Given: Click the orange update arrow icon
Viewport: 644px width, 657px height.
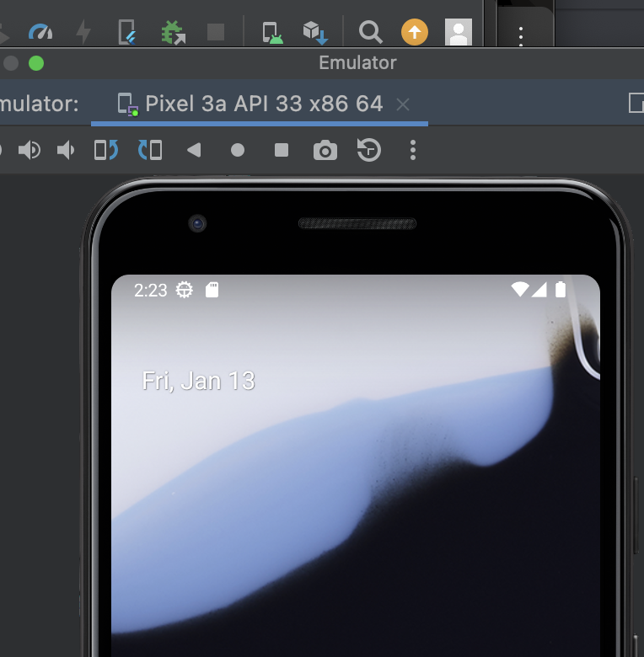Looking at the screenshot, I should coord(415,32).
